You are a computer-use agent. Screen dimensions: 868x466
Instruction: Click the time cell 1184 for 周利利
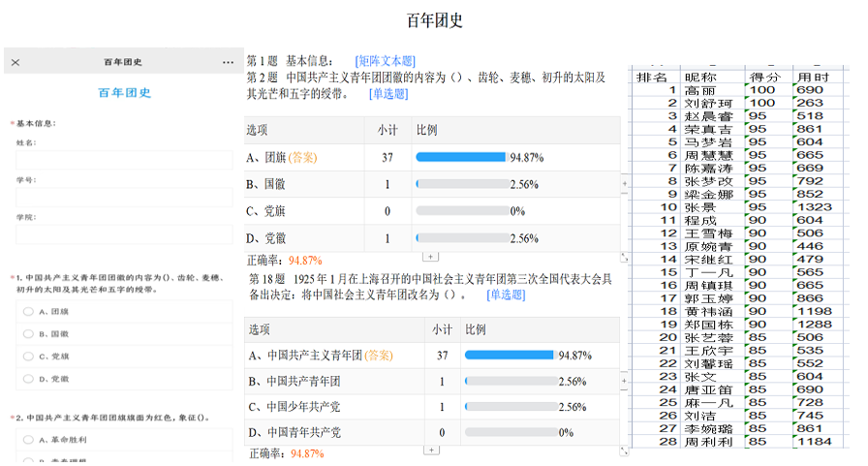(x=819, y=442)
